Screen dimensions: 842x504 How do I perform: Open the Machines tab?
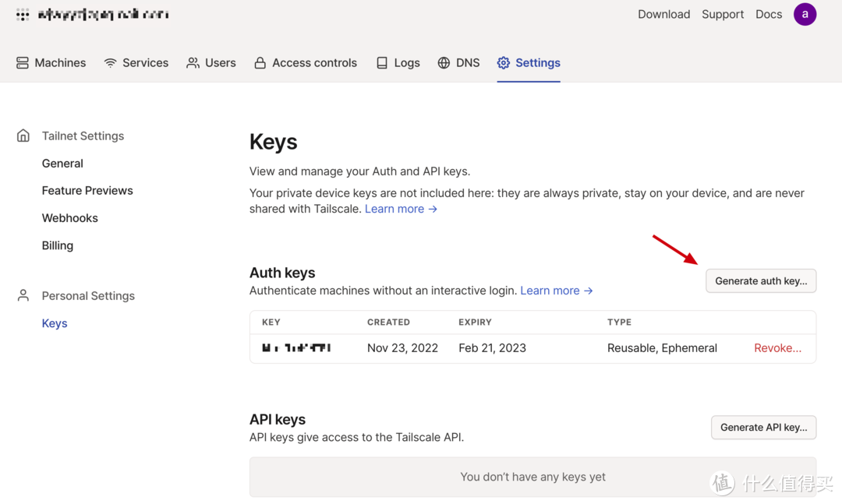point(51,63)
